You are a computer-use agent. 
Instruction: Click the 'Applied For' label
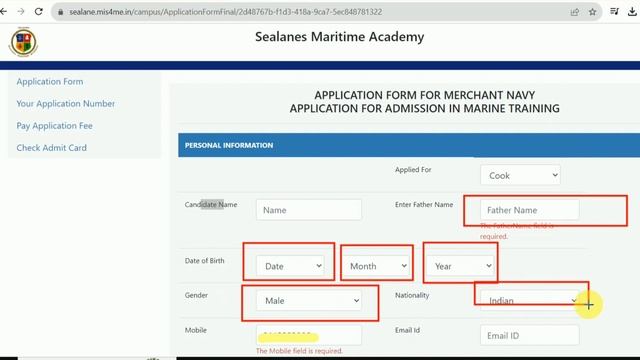point(413,169)
